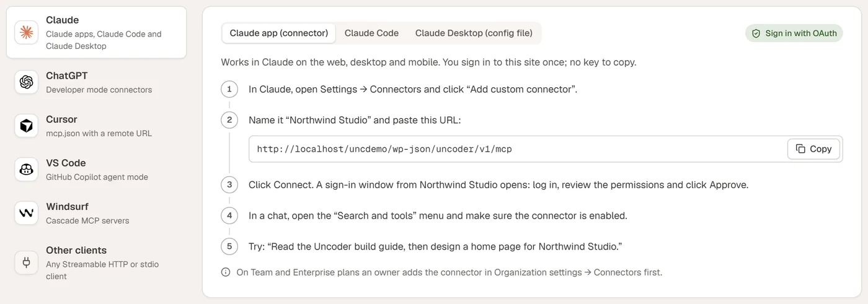
Task: Click the 'Add custom connector' instruction text
Action: [x=413, y=89]
